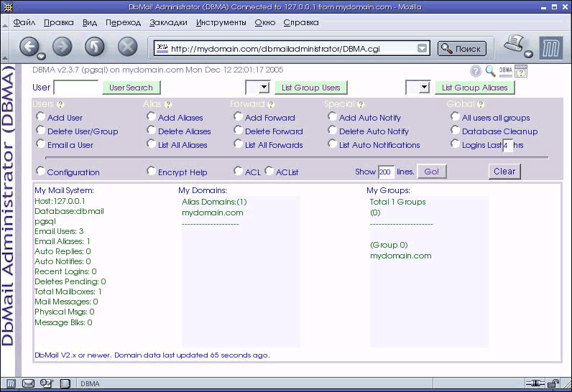Open the DBMA help question mark icon
Image resolution: width=572 pixels, height=392 pixels.
pos(476,71)
